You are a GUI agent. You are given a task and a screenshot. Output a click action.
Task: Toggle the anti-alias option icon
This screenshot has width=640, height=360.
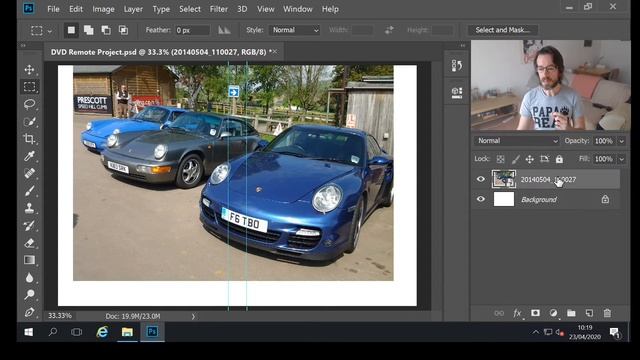click(224, 30)
